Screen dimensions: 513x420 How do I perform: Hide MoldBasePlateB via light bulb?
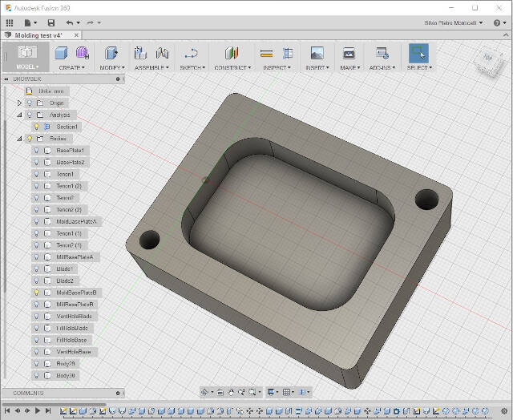pyautogui.click(x=37, y=293)
